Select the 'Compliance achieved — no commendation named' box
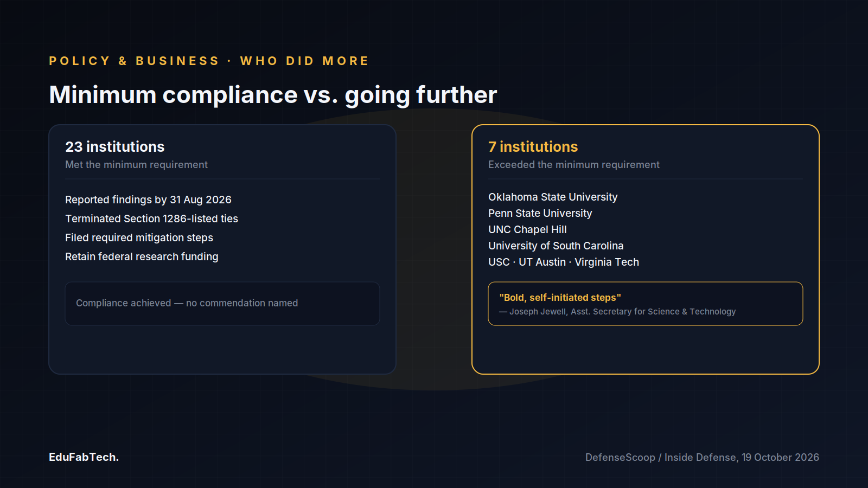Viewport: 868px width, 488px height. tap(222, 304)
